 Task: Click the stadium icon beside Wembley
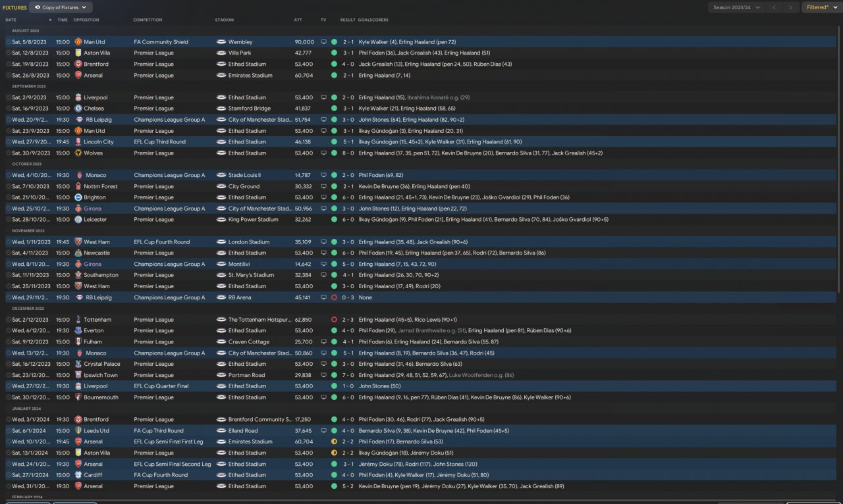tap(221, 42)
